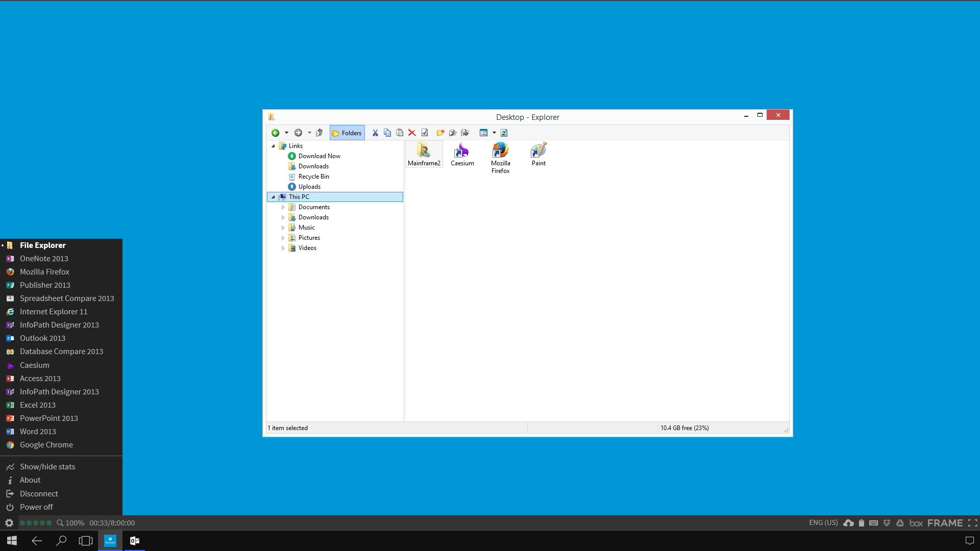Switch to Outlook on the taskbar

click(x=135, y=541)
